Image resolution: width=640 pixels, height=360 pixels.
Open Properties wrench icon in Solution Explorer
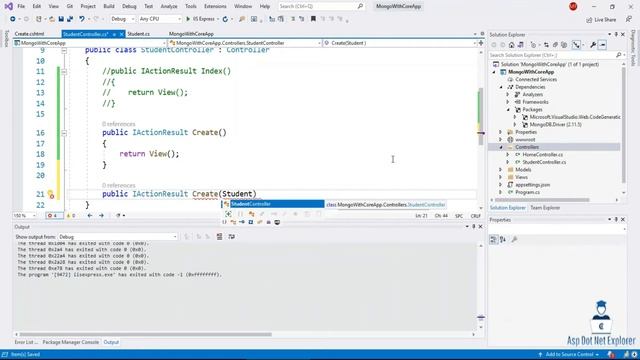point(593,45)
